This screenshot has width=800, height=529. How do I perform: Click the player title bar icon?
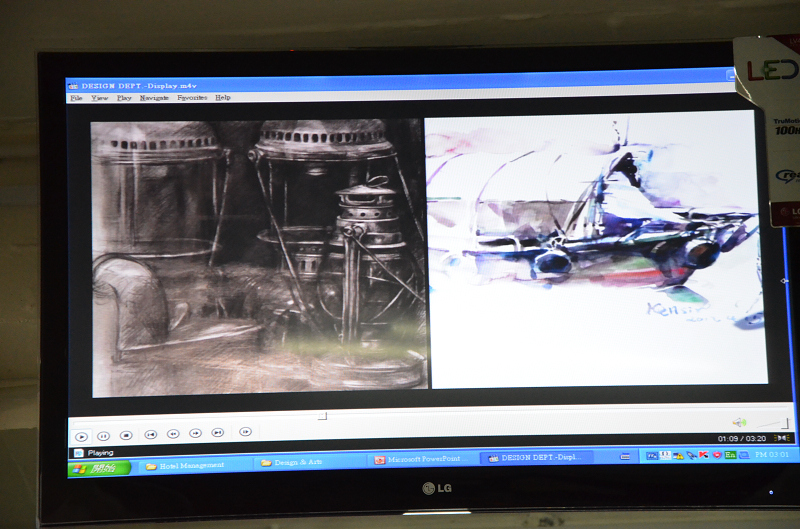(73, 86)
